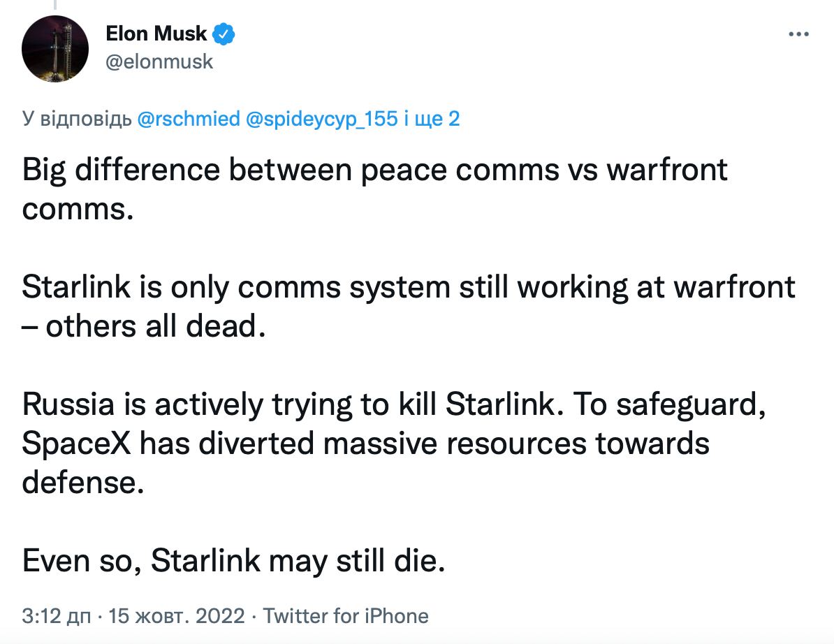Click the "Even so, Starlink may still die." sentence
The width and height of the screenshot is (834, 644).
point(233,561)
